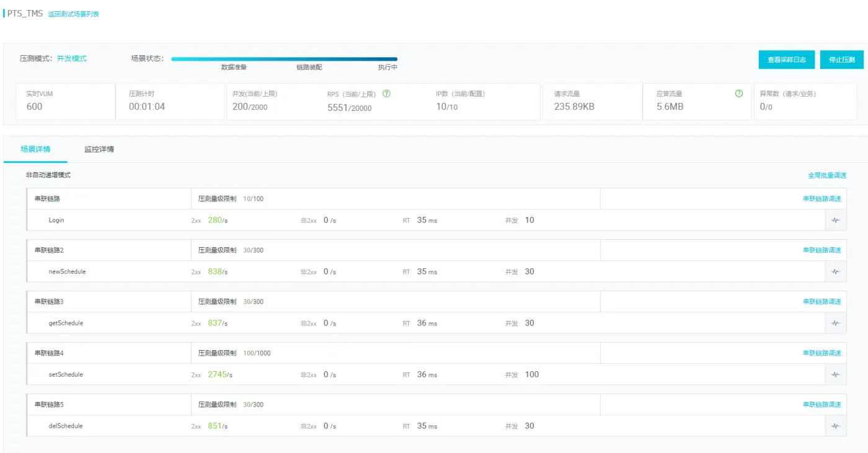The image size is (868, 453).
Task: Open the Login chart waveform icon
Action: 835,220
